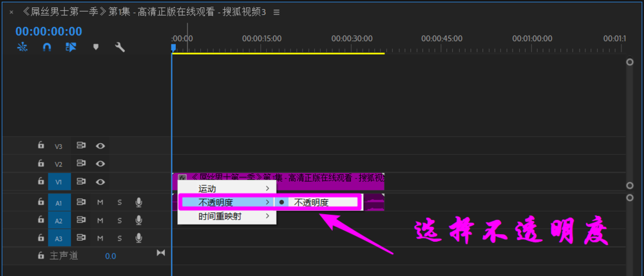Image resolution: width=644 pixels, height=276 pixels.
Task: Toggle sync lock on V1 track
Action: pos(81,181)
